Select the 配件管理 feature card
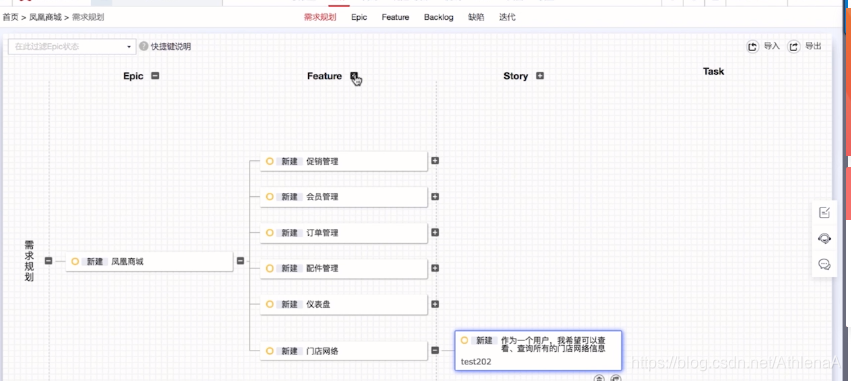 point(344,269)
